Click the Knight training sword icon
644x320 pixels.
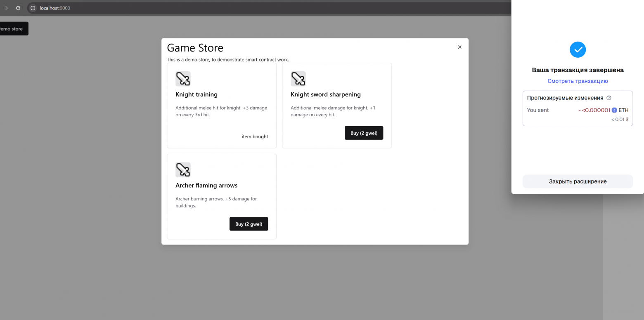(183, 79)
